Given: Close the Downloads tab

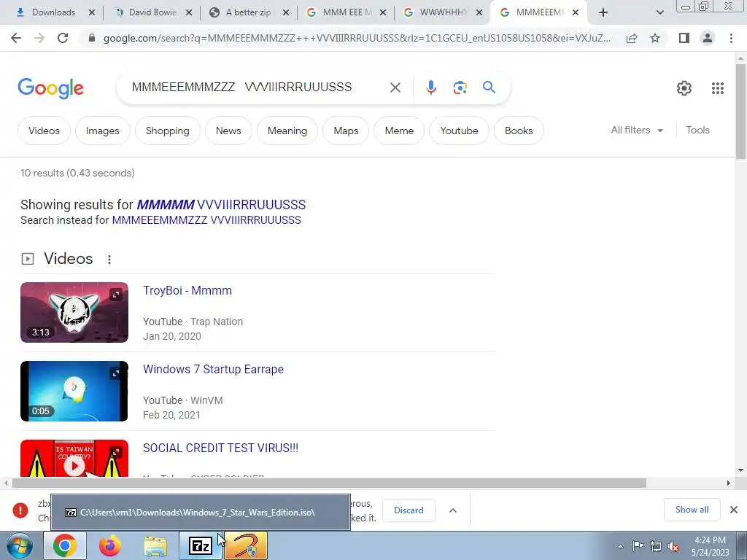Looking at the screenshot, I should (x=92, y=12).
